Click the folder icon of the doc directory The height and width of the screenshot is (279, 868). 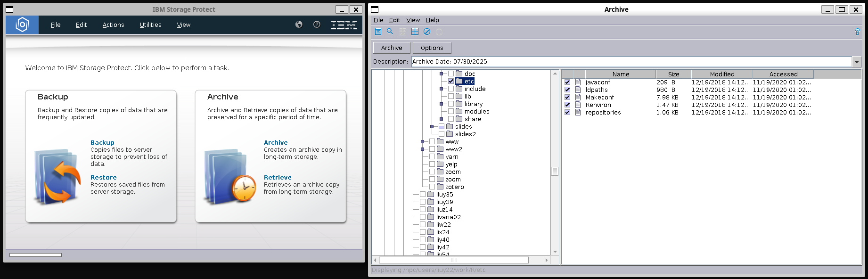click(459, 74)
